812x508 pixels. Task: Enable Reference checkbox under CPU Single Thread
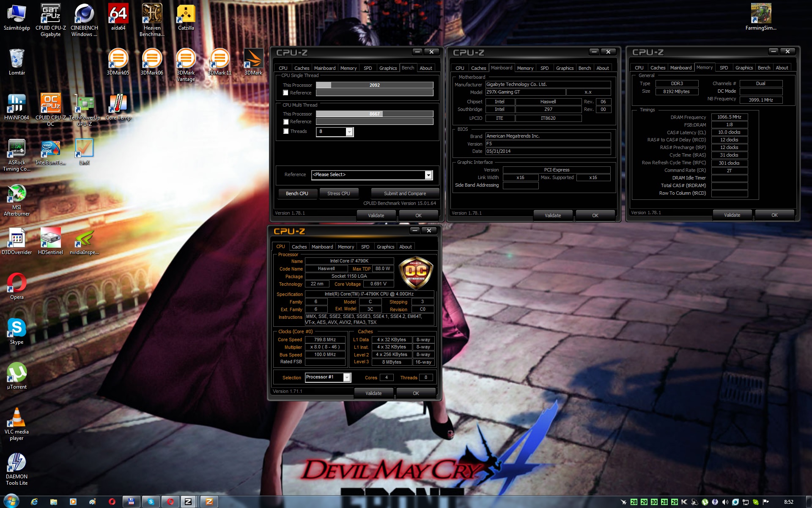coord(286,93)
